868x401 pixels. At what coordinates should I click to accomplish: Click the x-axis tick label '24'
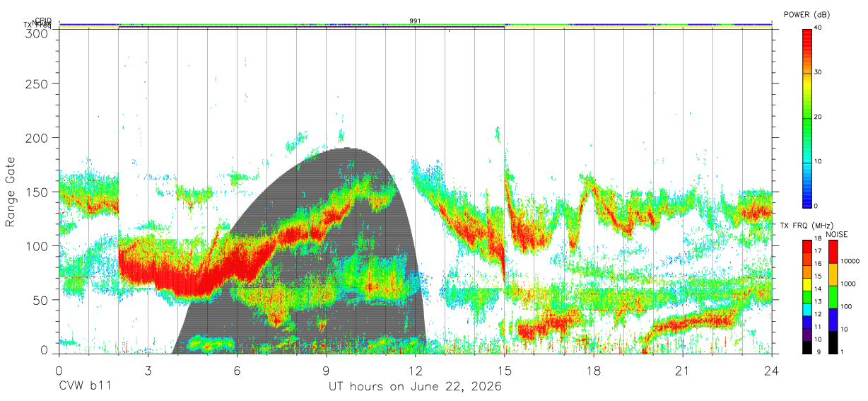(772, 370)
